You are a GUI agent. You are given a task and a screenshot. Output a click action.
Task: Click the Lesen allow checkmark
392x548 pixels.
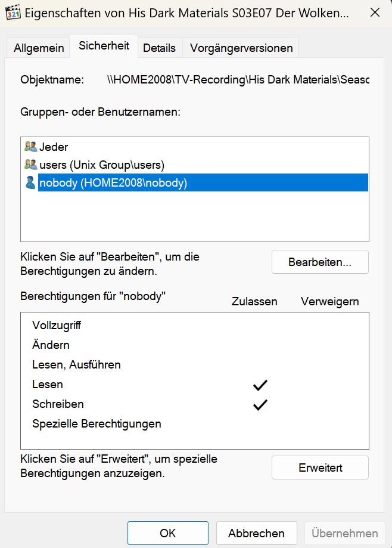pos(260,385)
